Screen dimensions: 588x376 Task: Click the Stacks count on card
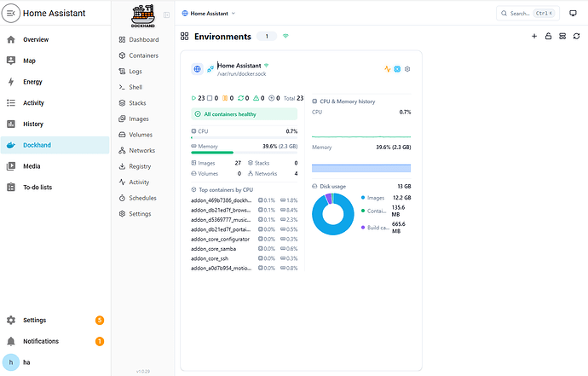click(296, 163)
